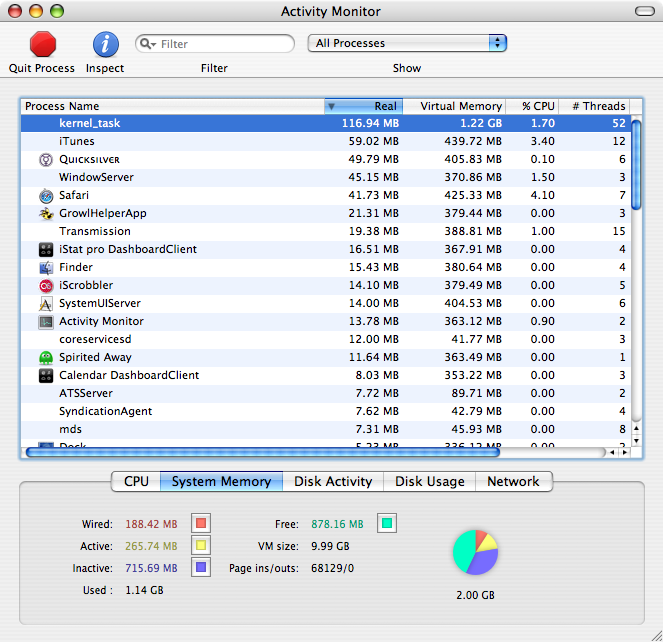Select the Activity Monitor row icon
Screen dimensions: 663x642
[46, 322]
